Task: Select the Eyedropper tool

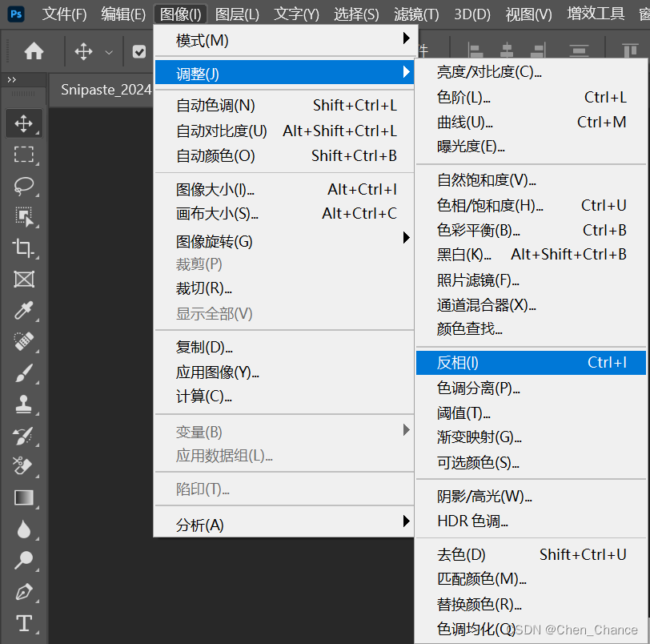Action: (x=24, y=310)
